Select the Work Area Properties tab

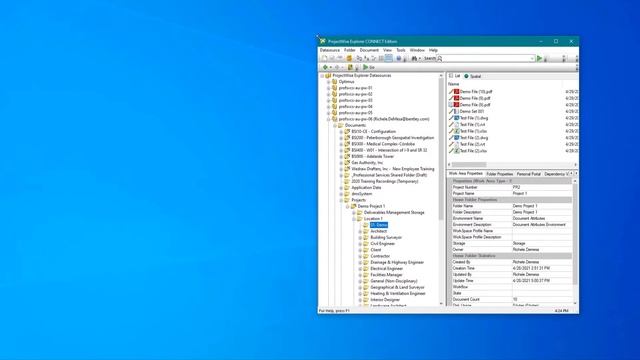tap(465, 173)
